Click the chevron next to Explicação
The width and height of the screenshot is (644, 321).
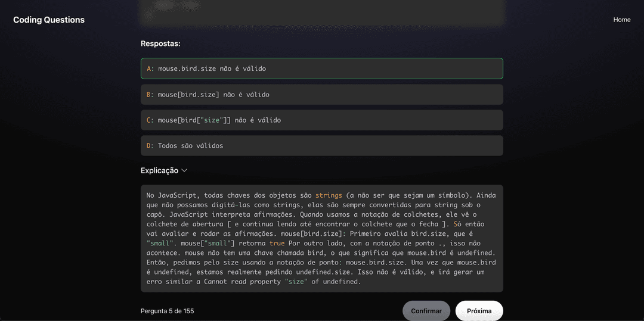click(x=184, y=170)
